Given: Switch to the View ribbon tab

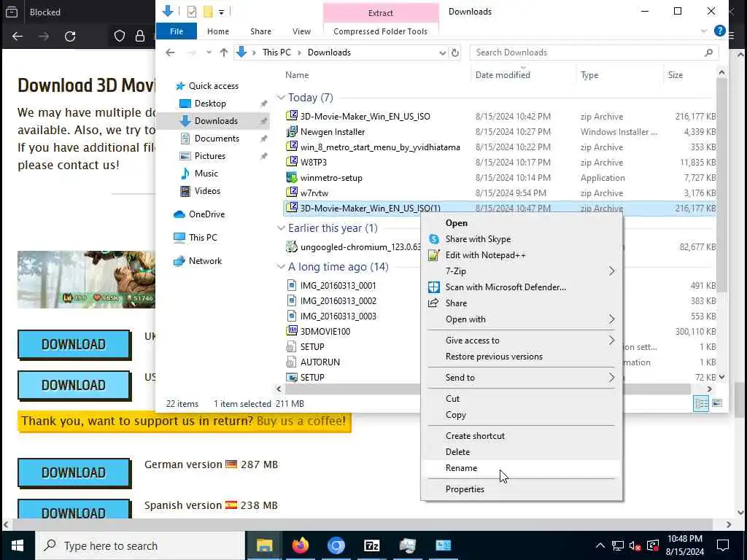Looking at the screenshot, I should (301, 31).
